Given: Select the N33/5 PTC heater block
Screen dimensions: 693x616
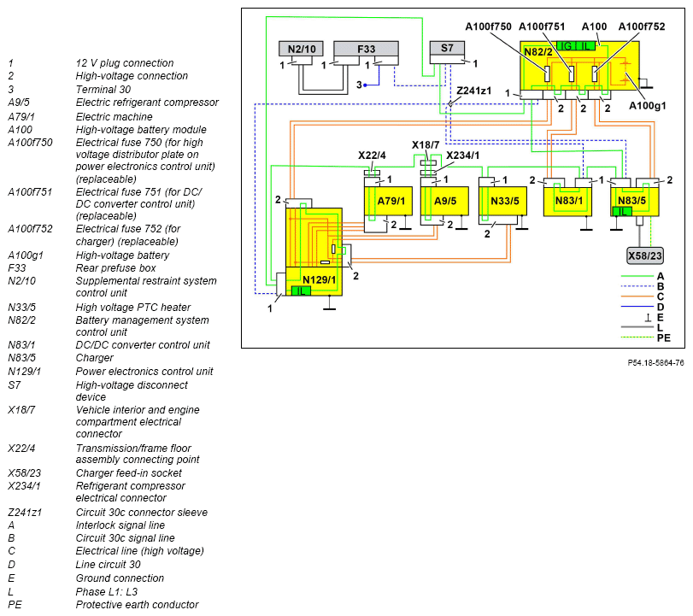Looking at the screenshot, I should coord(503,201).
